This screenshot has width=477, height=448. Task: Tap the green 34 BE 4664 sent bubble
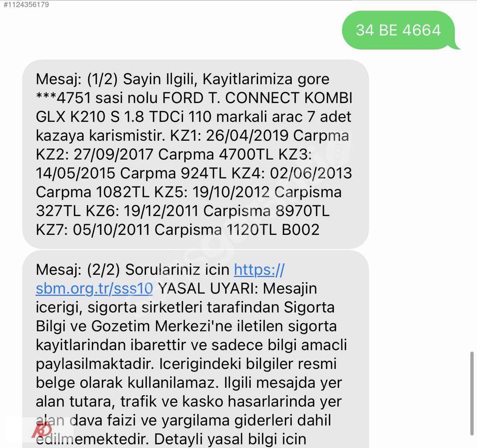(x=399, y=30)
